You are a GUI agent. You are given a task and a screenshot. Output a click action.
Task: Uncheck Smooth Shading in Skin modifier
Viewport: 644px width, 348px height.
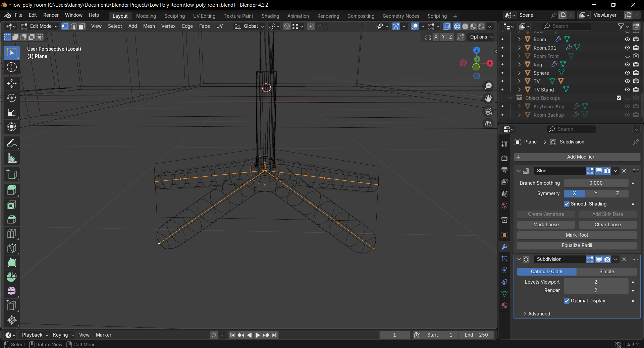[567, 204]
